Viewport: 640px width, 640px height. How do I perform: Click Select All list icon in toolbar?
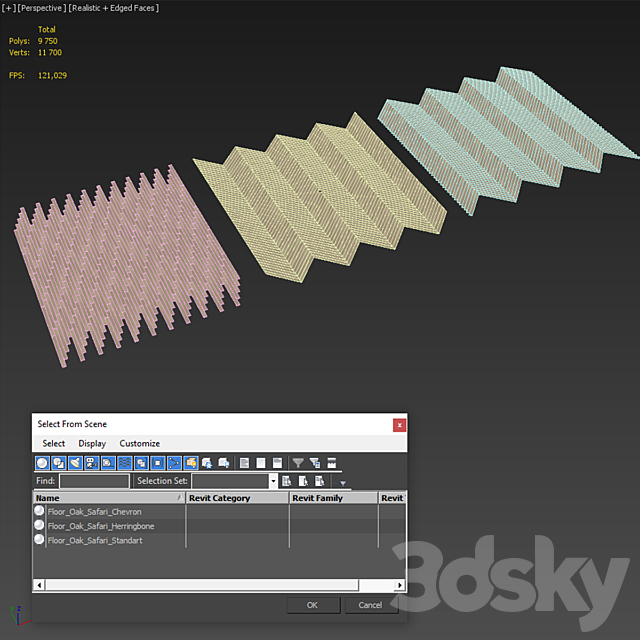244,463
